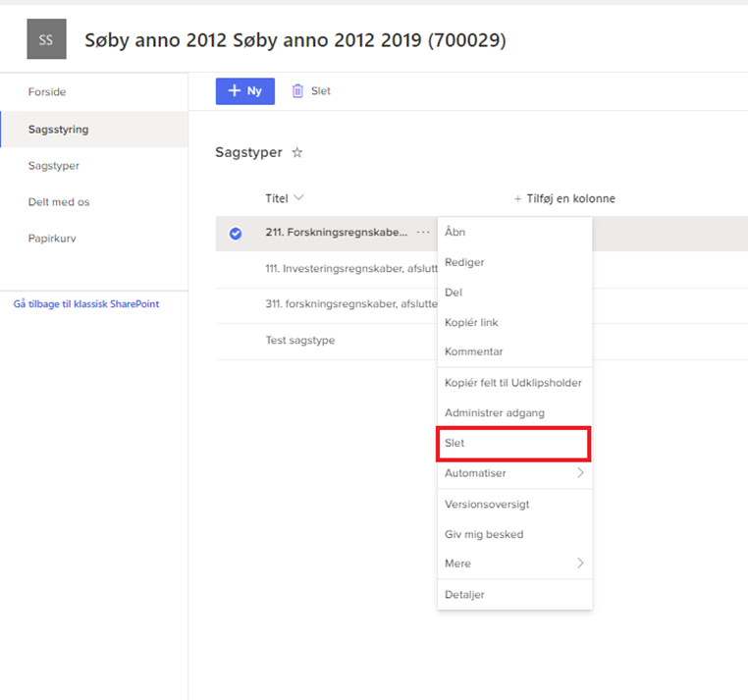Open the three-dots menu on selected row
748x700 pixels.
coord(423,233)
